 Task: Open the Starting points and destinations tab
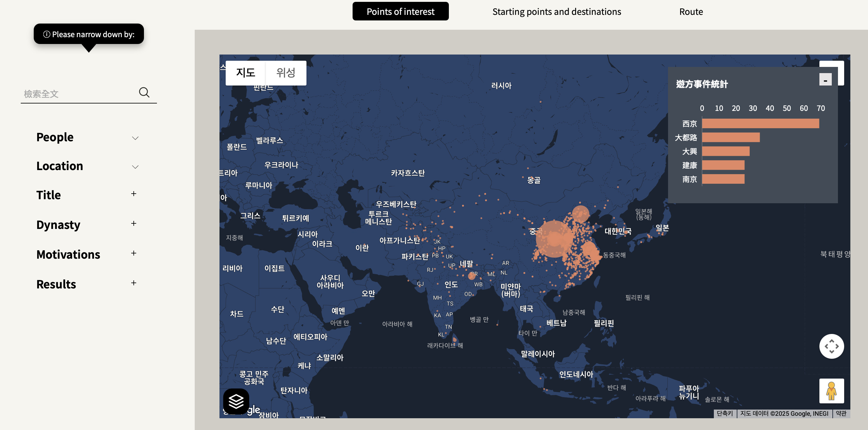(x=556, y=12)
